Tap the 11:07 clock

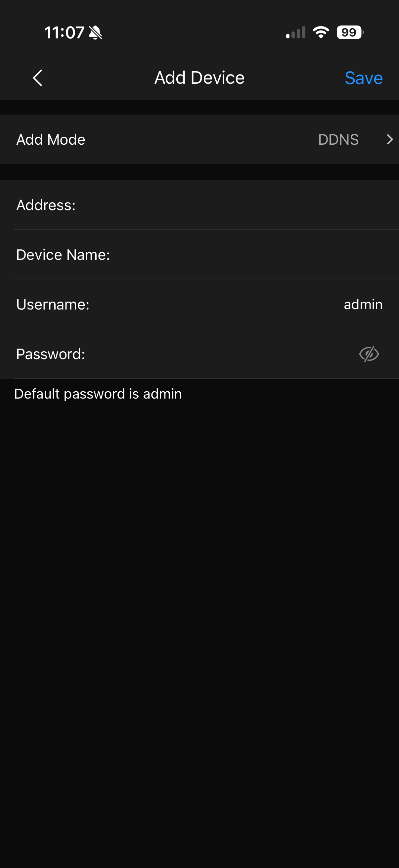[64, 33]
